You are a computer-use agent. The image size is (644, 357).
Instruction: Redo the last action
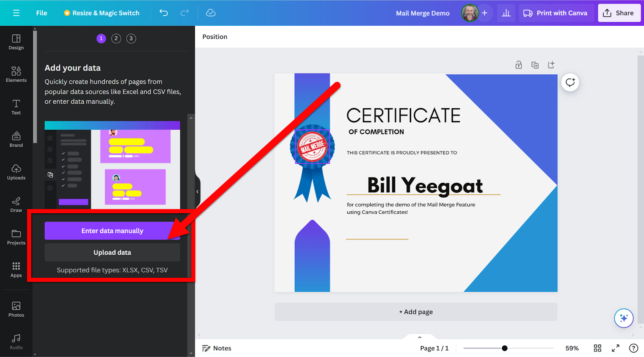(x=184, y=13)
